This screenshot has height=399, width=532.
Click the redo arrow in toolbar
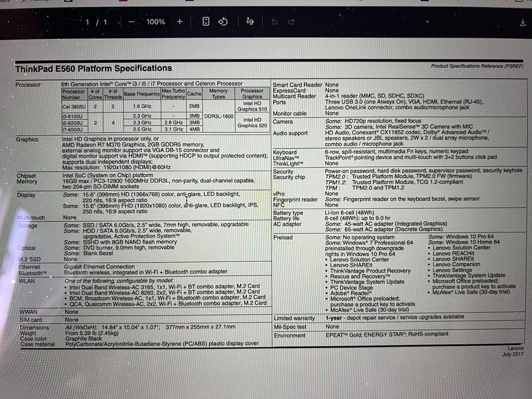[x=291, y=22]
